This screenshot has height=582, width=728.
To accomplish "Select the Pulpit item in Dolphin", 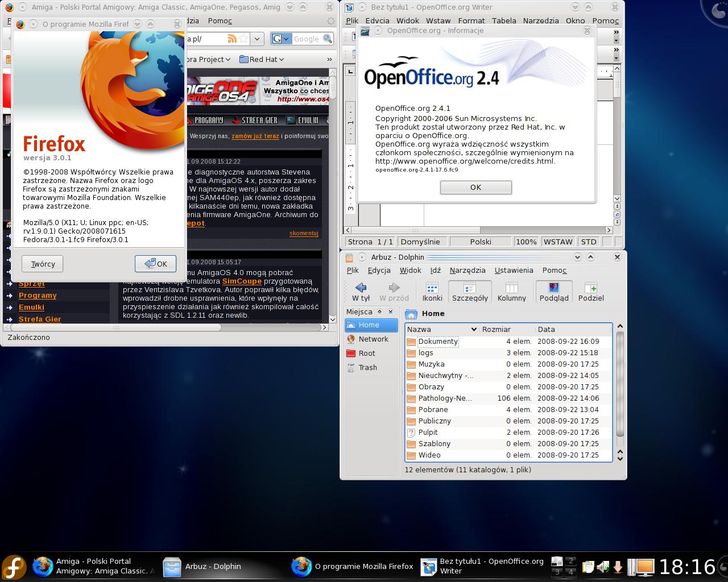I will [x=428, y=433].
